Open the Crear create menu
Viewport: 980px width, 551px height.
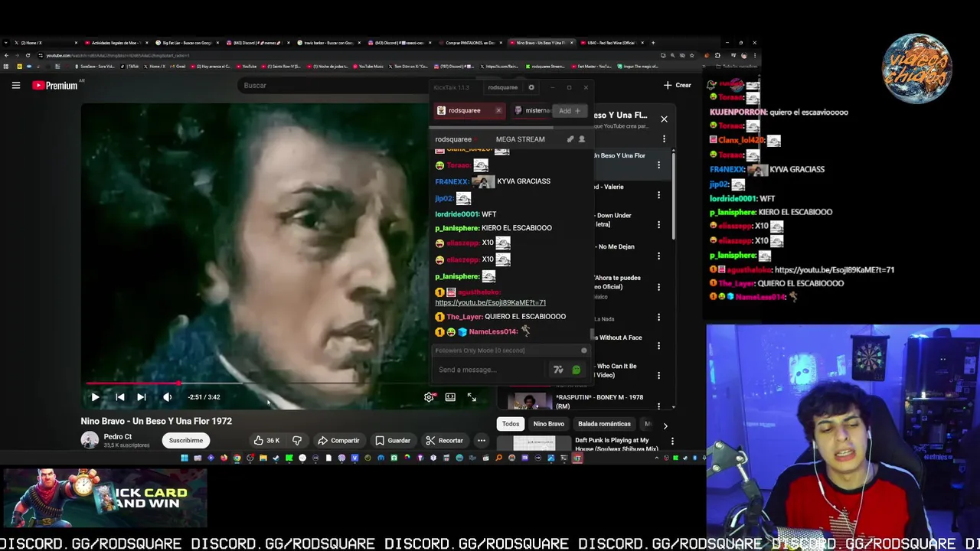coord(678,85)
